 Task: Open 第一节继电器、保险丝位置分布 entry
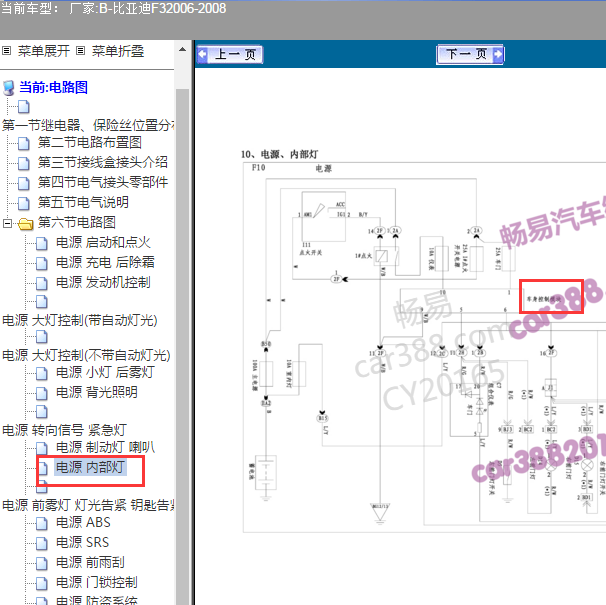point(88,125)
